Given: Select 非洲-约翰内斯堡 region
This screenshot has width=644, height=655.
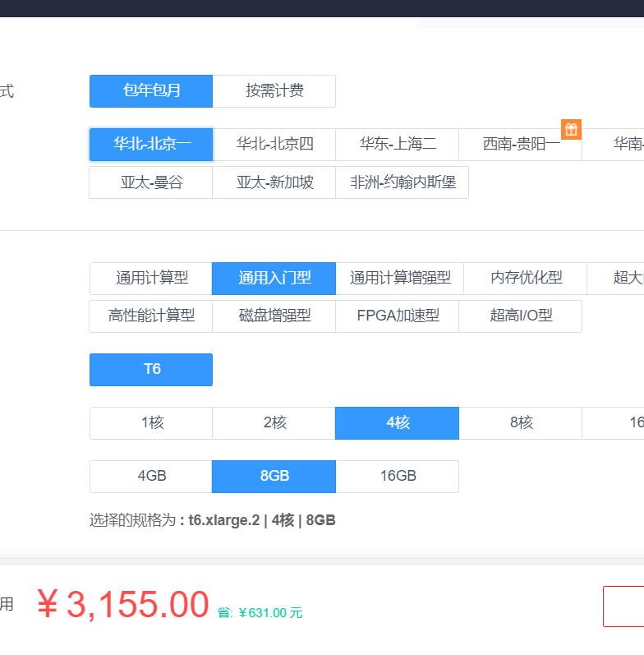Looking at the screenshot, I should pos(402,182).
